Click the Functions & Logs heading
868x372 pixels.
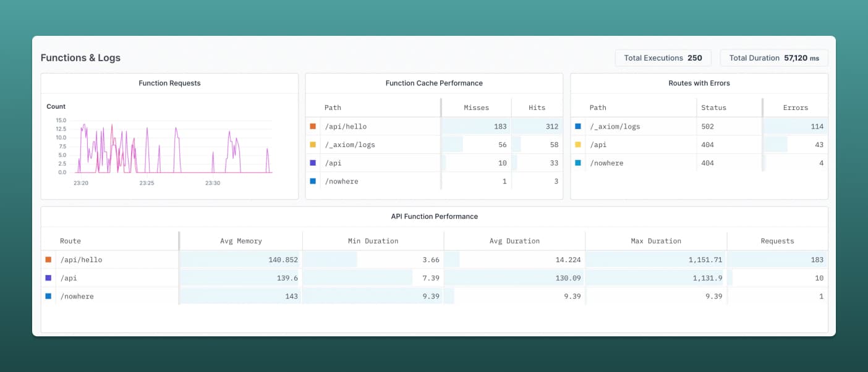click(80, 58)
